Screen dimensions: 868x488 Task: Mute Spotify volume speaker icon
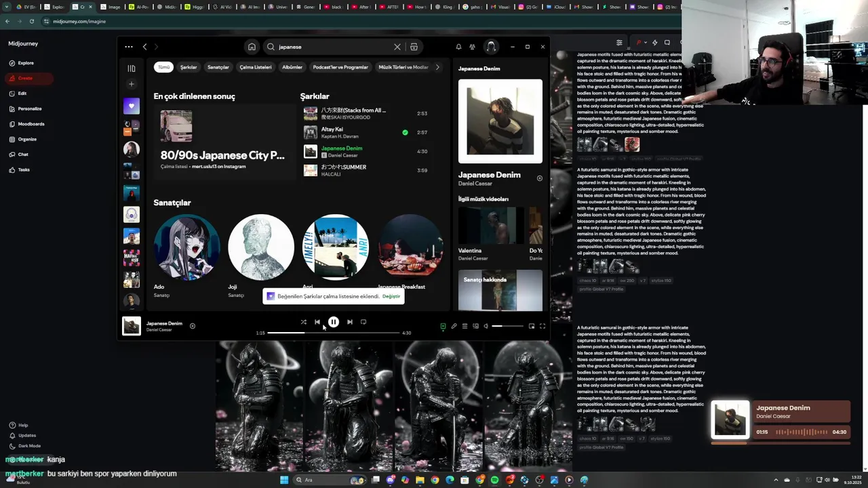point(486,326)
